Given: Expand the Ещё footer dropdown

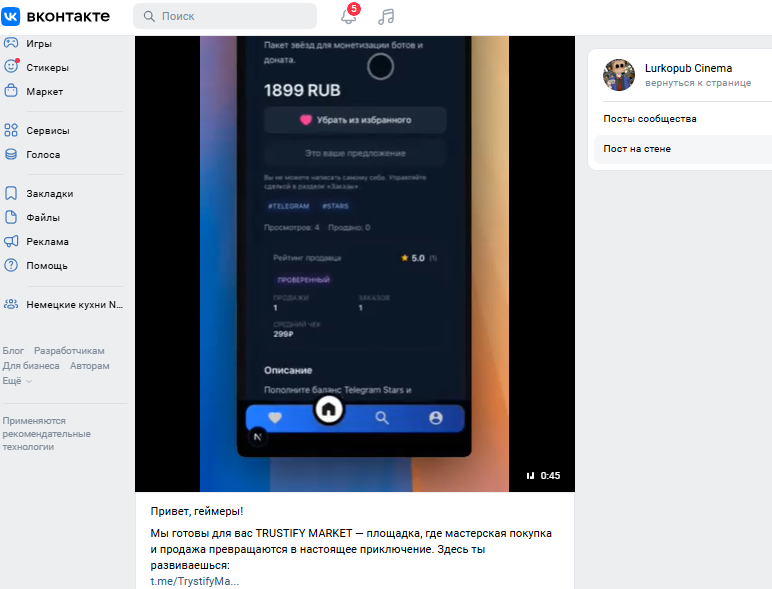Looking at the screenshot, I should [17, 381].
